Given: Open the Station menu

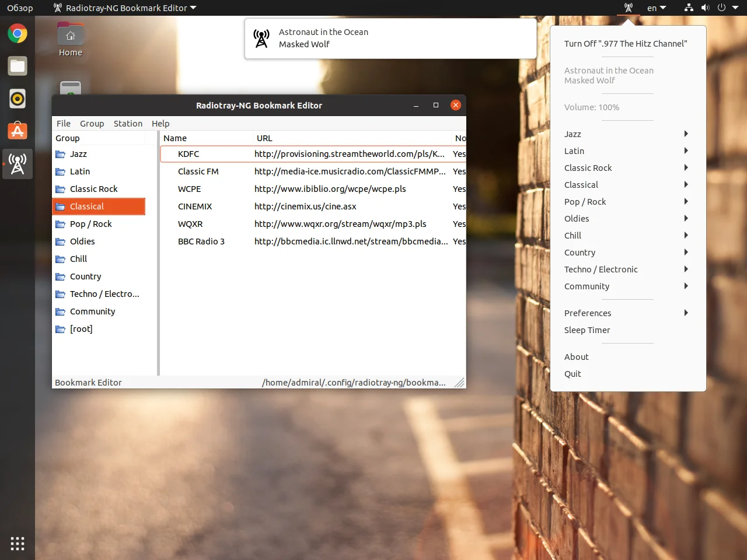Looking at the screenshot, I should pyautogui.click(x=128, y=124).
